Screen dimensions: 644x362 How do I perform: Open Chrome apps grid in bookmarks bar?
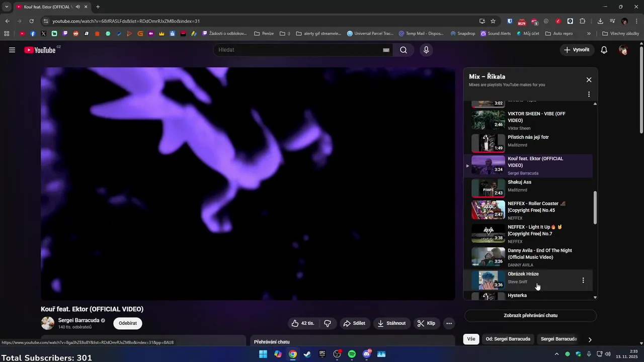coord(7,34)
